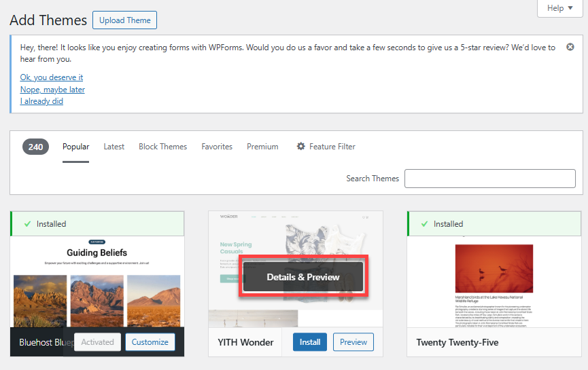Viewport: 588px width, 370px height.
Task: Click the 240 theme count badge
Action: (35, 147)
